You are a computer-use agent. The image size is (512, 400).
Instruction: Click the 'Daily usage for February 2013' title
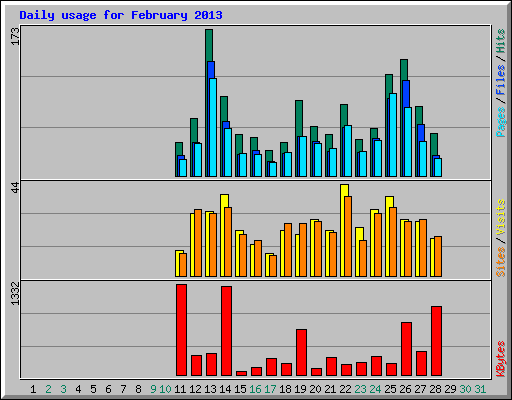coord(121,15)
